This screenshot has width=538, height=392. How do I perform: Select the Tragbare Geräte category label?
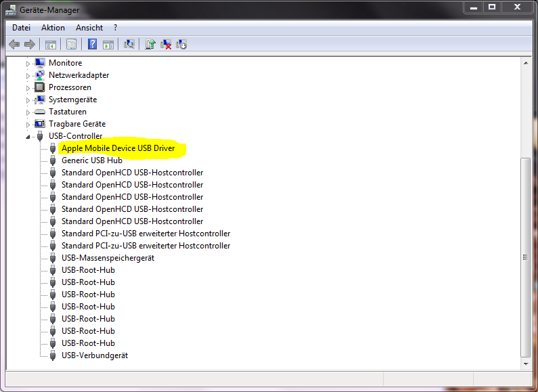(x=77, y=124)
